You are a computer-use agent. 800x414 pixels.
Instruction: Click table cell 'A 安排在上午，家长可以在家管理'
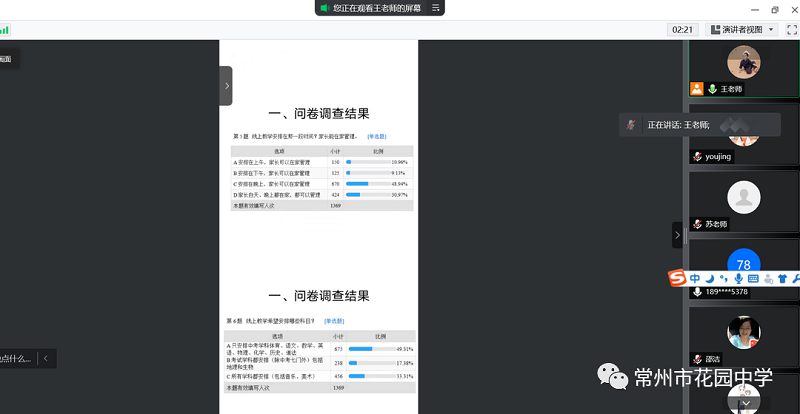click(x=280, y=162)
